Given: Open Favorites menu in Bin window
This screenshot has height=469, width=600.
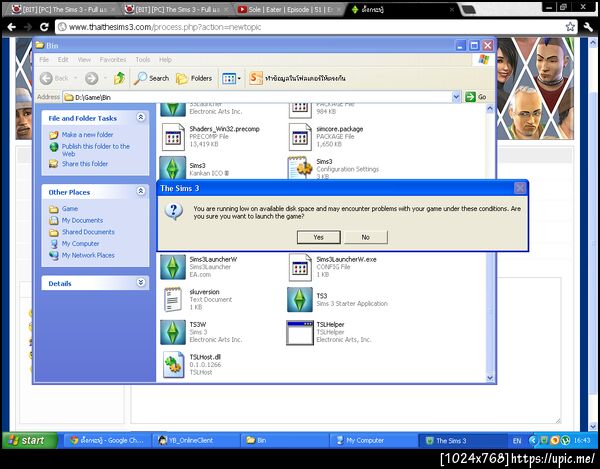Looking at the screenshot, I should pyautogui.click(x=113, y=60).
